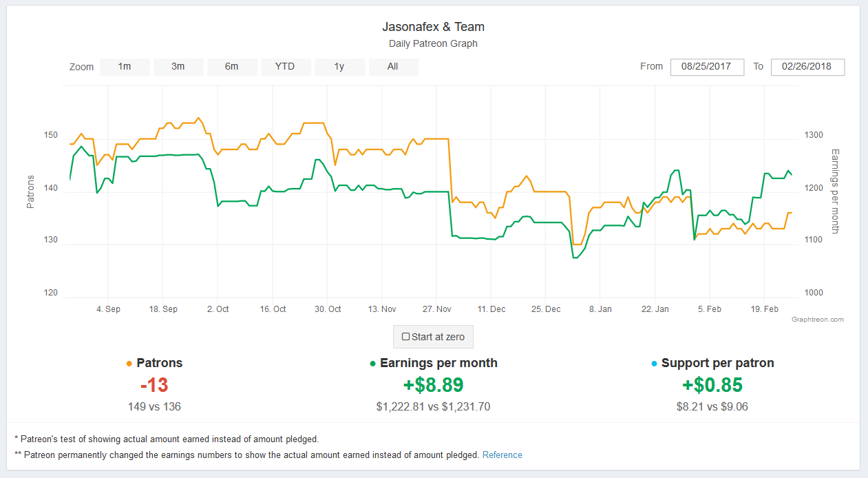This screenshot has height=478, width=868.
Task: Click the Jasonafex & Team chart title
Action: point(434,27)
